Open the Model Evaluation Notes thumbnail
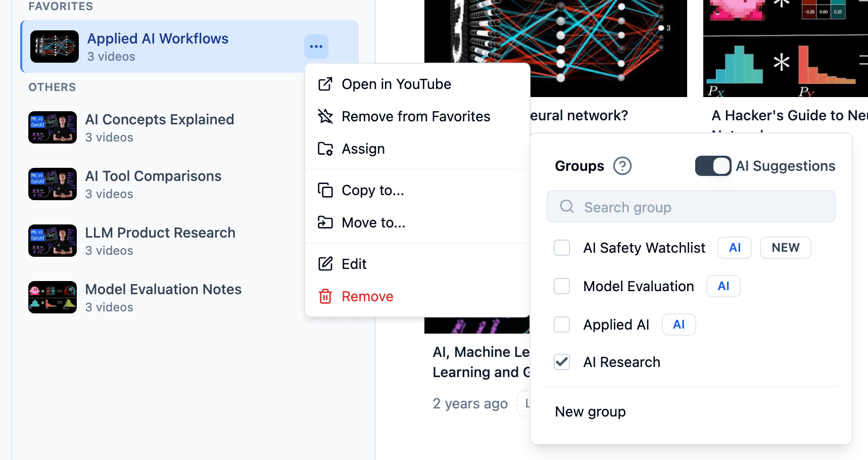Screen dimensions: 868x460 [x=53, y=297]
